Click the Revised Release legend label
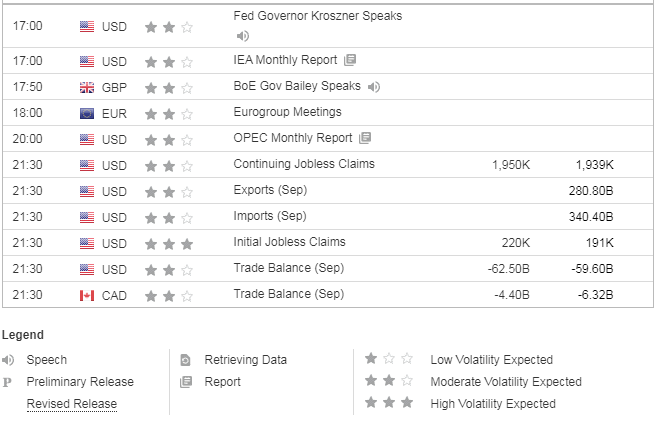 [x=72, y=404]
